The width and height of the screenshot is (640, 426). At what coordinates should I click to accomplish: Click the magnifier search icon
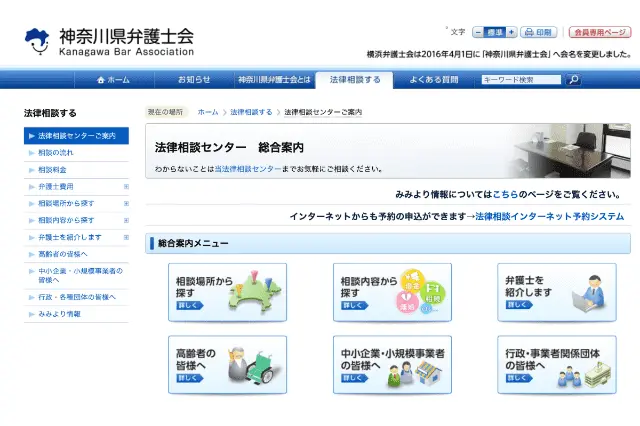point(573,80)
